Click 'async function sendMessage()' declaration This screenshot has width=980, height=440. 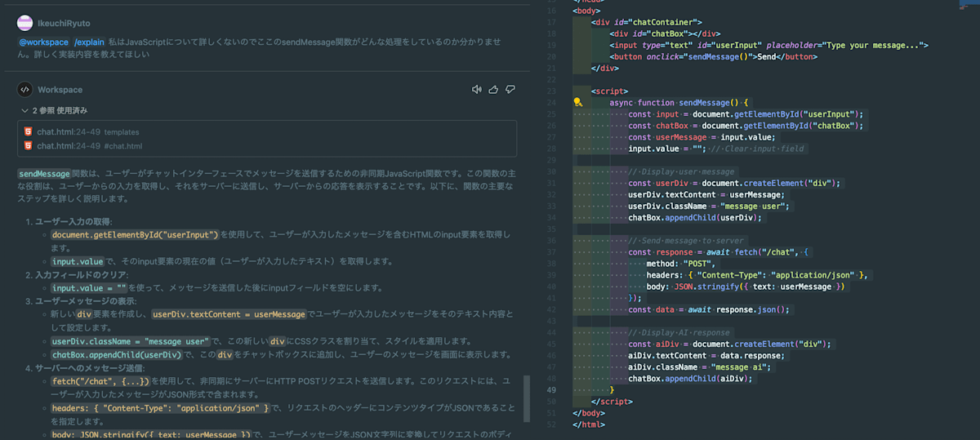click(678, 103)
